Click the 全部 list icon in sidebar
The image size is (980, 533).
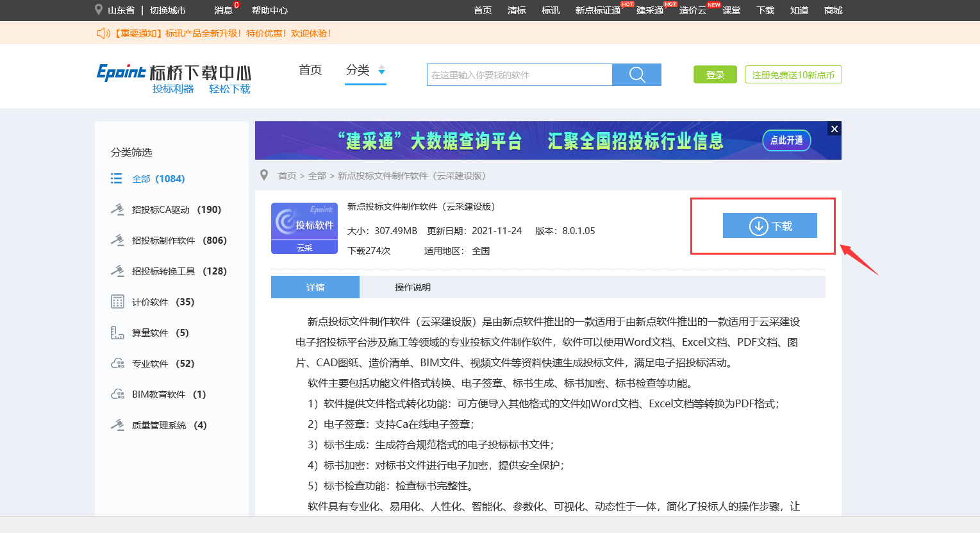pos(116,178)
